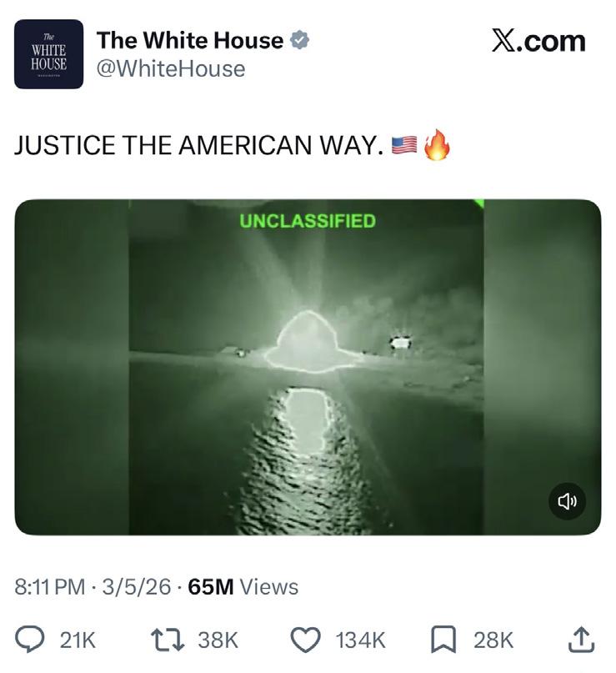Click the American flag emoji
The width and height of the screenshot is (616, 673).
point(404,144)
